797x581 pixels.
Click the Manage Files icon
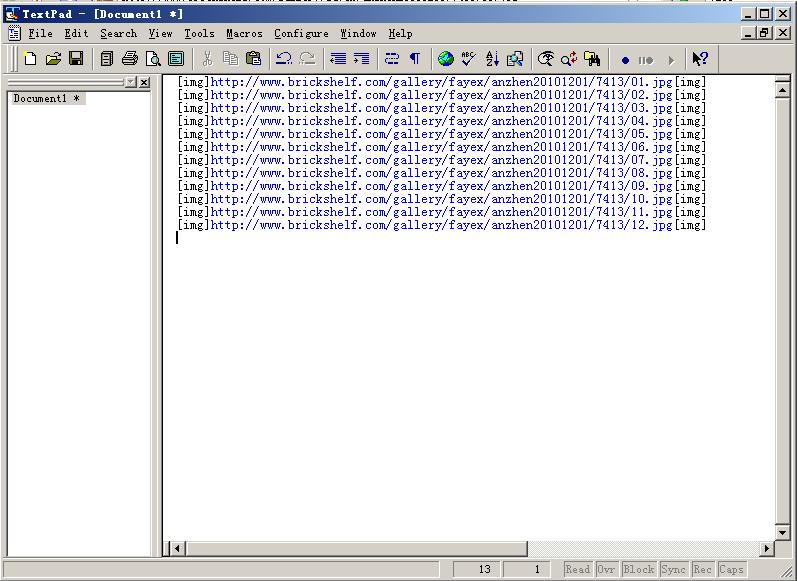pos(107,59)
